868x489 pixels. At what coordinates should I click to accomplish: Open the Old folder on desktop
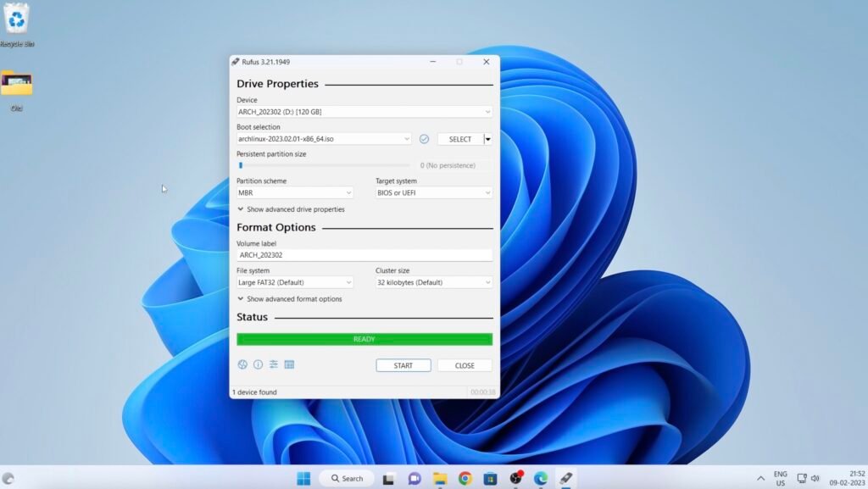point(17,90)
